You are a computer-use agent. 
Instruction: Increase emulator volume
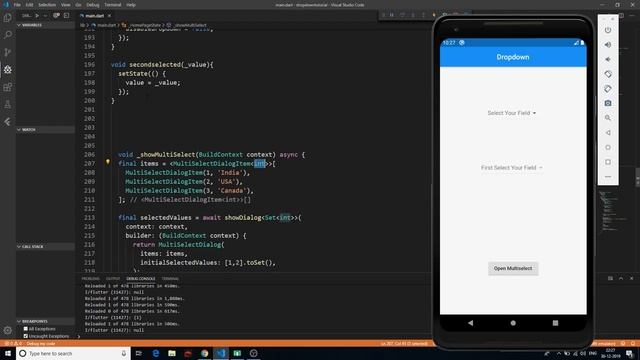tap(608, 45)
